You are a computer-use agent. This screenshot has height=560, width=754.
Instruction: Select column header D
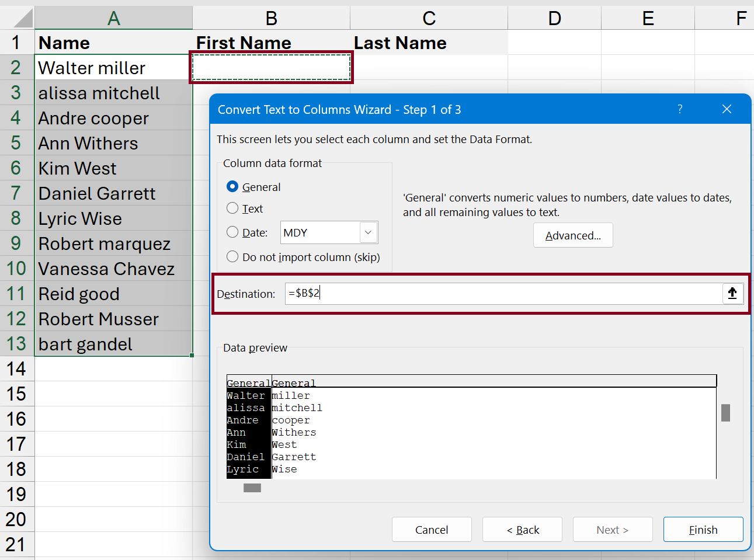[x=554, y=18]
